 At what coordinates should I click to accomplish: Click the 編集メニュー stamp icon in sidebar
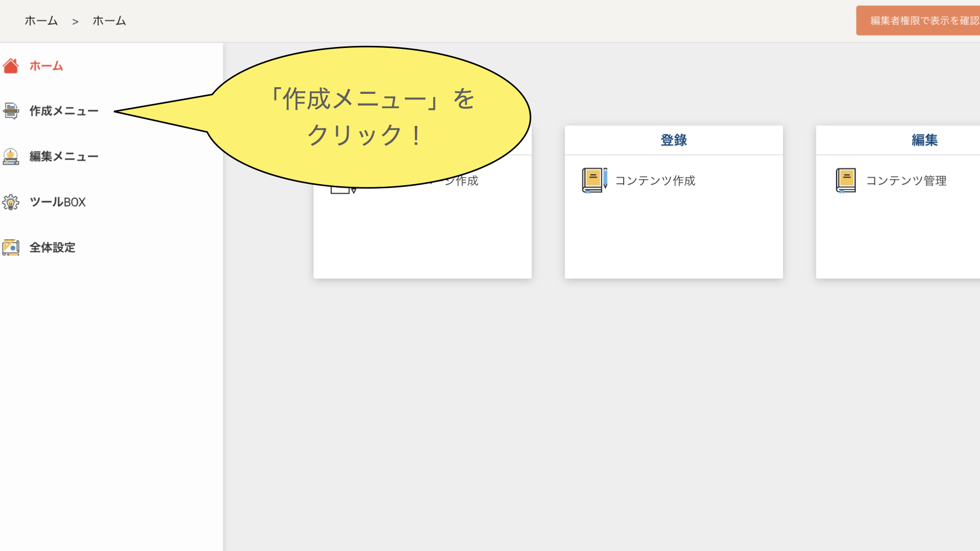[x=11, y=156]
